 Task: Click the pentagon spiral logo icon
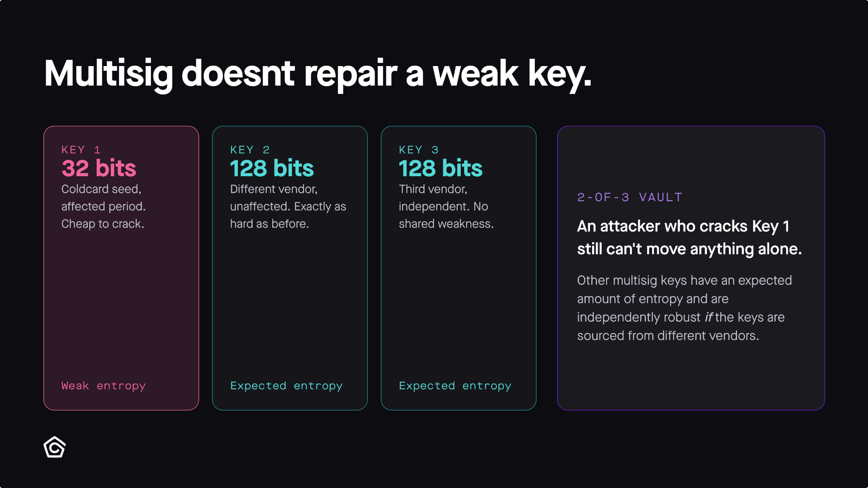point(55,447)
